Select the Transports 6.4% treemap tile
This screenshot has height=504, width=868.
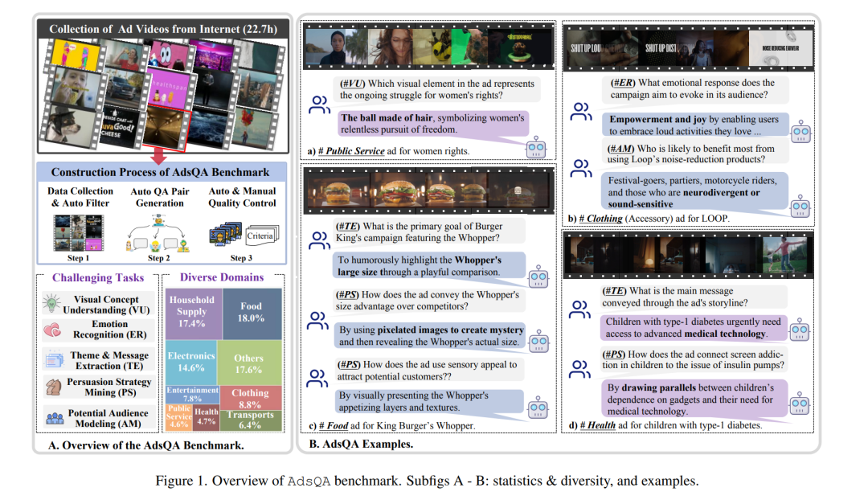(x=252, y=421)
